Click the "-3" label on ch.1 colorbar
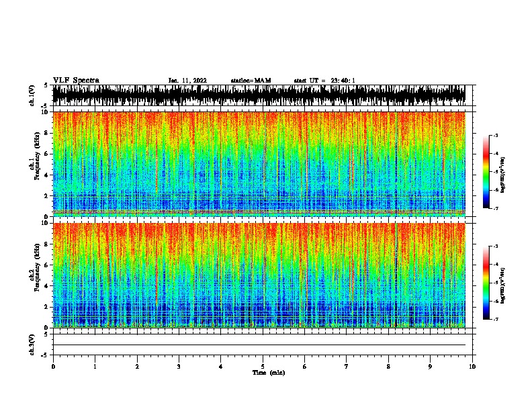Image resolution: width=532 pixels, height=411 pixels. tap(495, 135)
